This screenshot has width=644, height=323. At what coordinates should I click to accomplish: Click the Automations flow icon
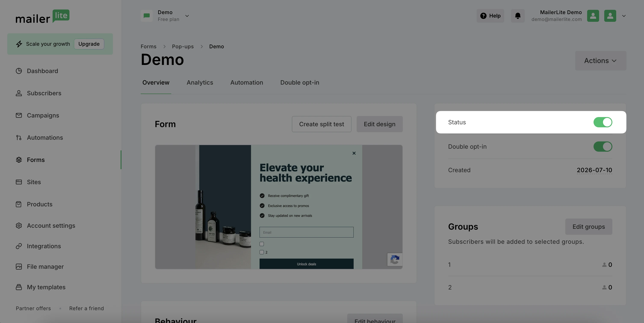click(19, 138)
